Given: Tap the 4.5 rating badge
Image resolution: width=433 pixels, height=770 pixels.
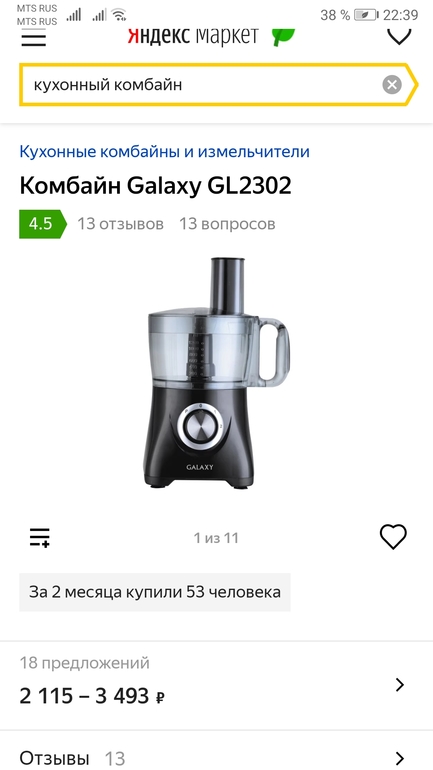Looking at the screenshot, I should (42, 224).
